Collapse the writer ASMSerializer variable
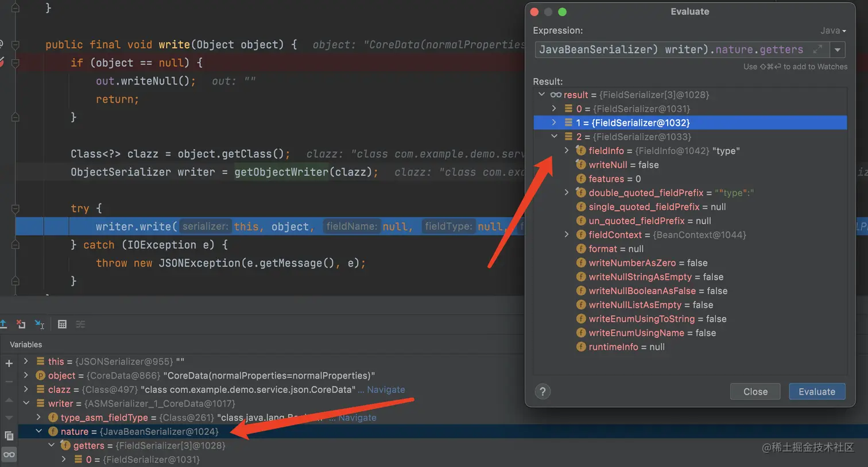Screen dimensions: 868x467 coord(26,403)
